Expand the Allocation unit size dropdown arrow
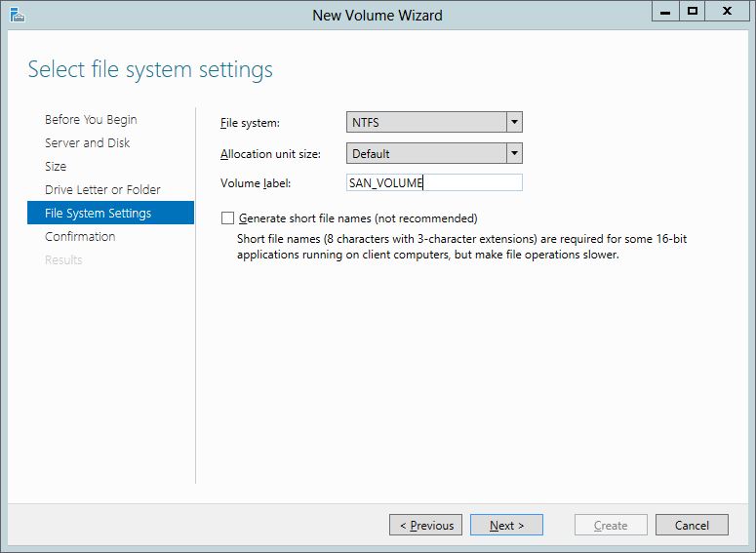 pos(514,153)
